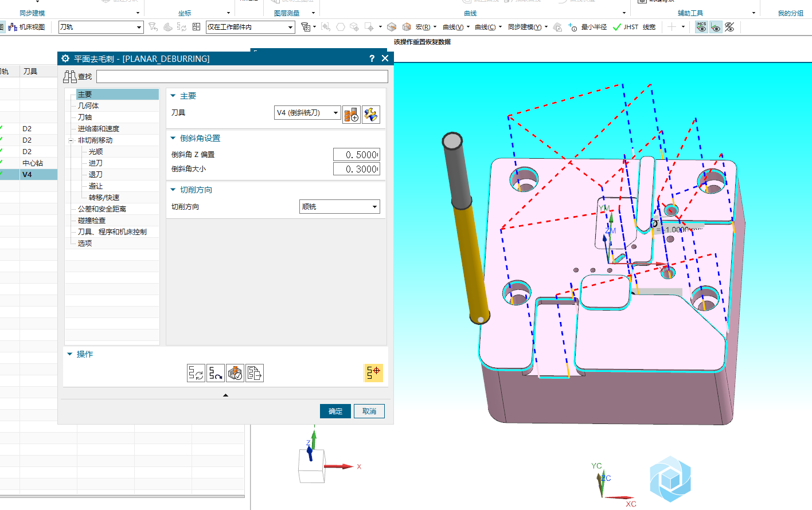812x510 pixels.
Task: Click the 倒斜角大小 value field
Action: point(357,169)
